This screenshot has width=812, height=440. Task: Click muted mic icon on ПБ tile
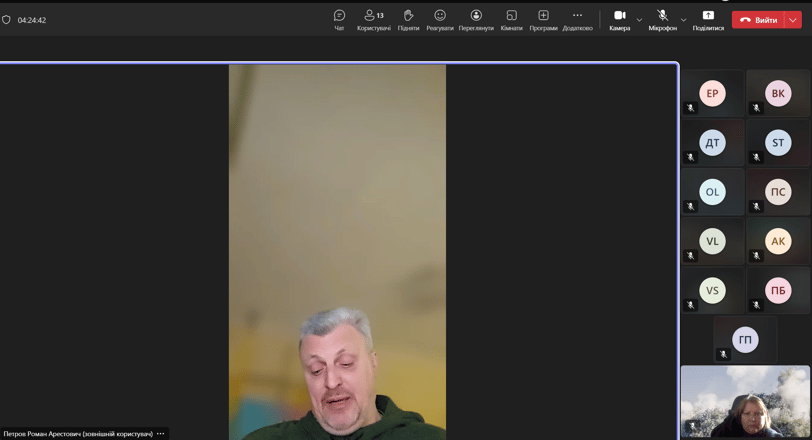[x=756, y=305]
